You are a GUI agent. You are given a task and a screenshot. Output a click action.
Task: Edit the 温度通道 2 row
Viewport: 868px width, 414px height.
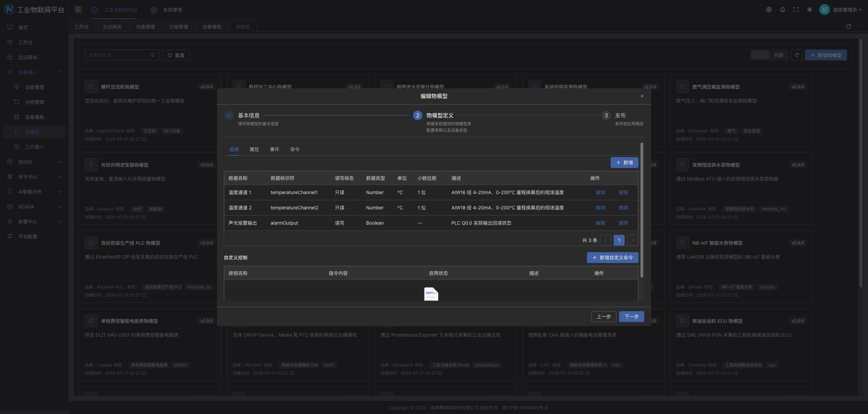coord(600,208)
